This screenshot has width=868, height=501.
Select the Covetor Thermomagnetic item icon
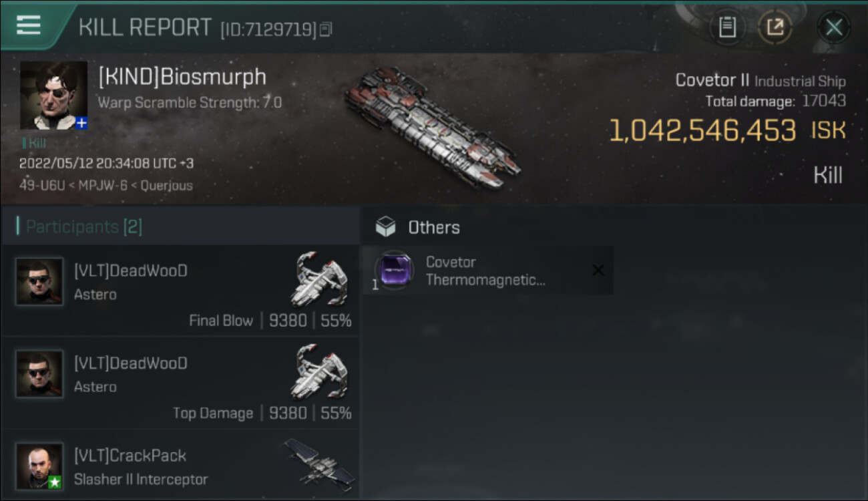(x=394, y=270)
